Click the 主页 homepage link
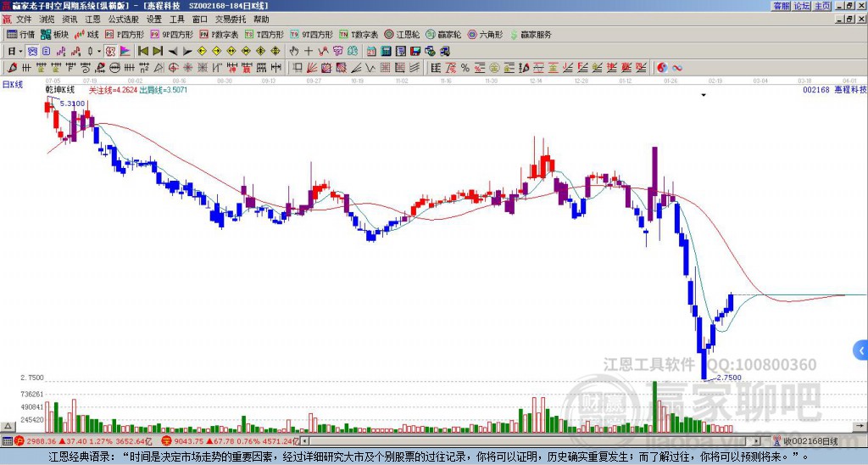868x465 pixels. 822,6
